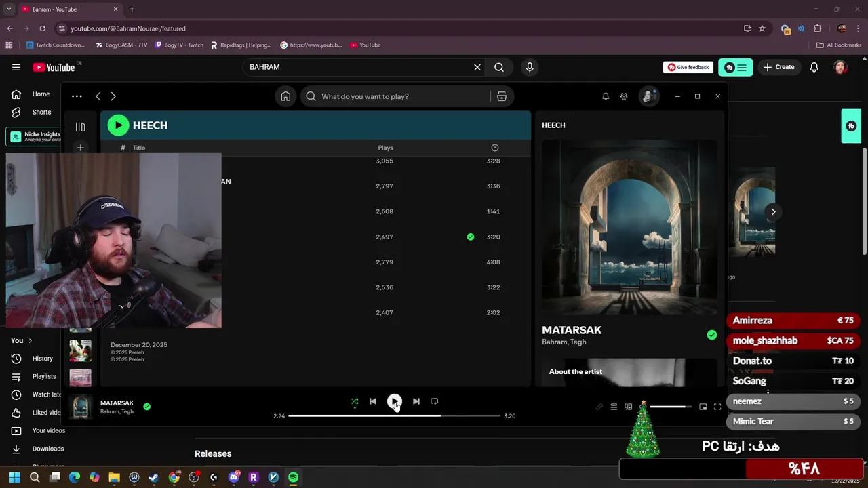Enter Spotify full screen mode
The width and height of the screenshot is (868, 488).
717,407
